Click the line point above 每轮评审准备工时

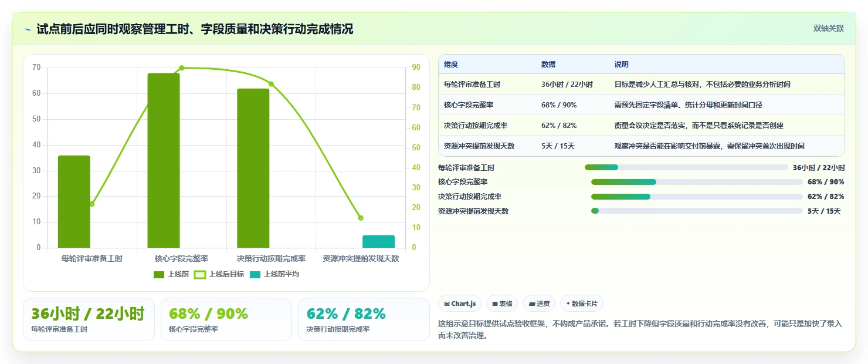[x=91, y=204]
